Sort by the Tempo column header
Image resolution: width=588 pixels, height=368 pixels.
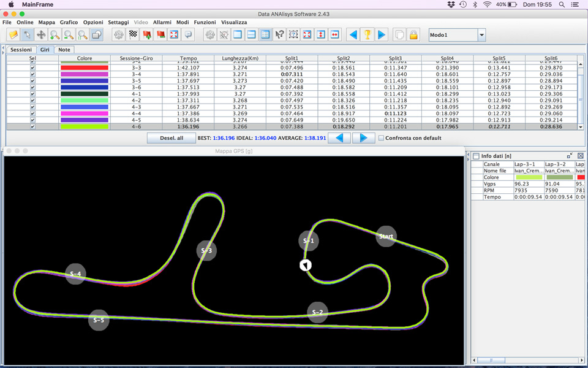tap(188, 58)
